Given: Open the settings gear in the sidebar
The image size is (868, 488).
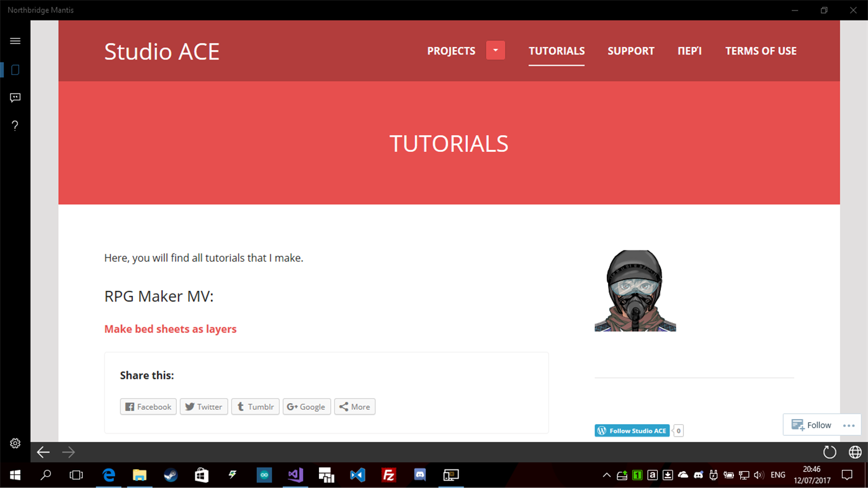Looking at the screenshot, I should (x=15, y=443).
